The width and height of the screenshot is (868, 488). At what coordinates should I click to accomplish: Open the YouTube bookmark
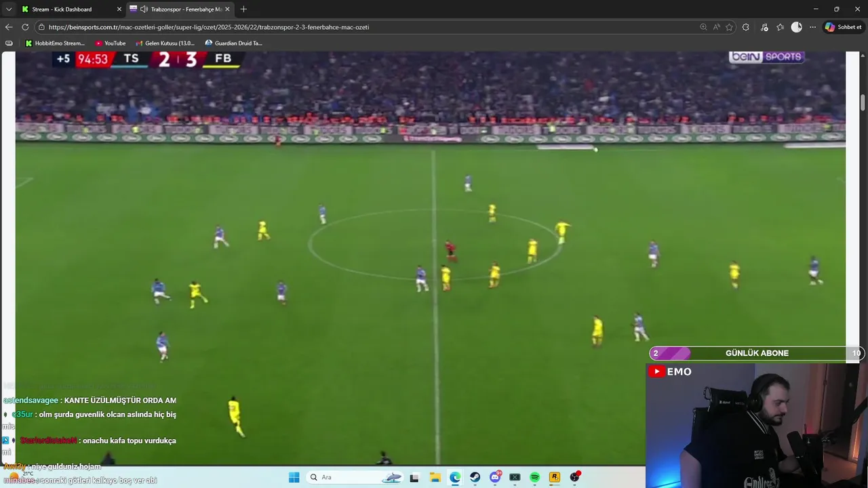(111, 43)
